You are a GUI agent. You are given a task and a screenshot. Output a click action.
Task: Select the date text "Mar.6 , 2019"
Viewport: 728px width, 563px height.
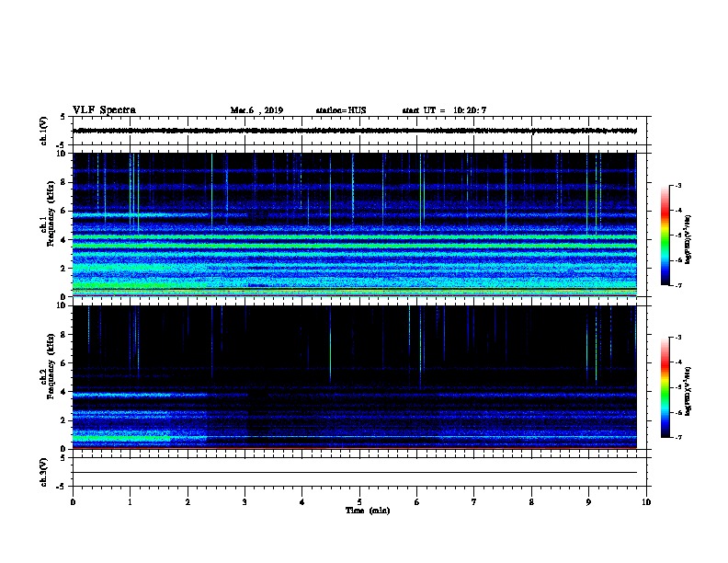(256, 110)
